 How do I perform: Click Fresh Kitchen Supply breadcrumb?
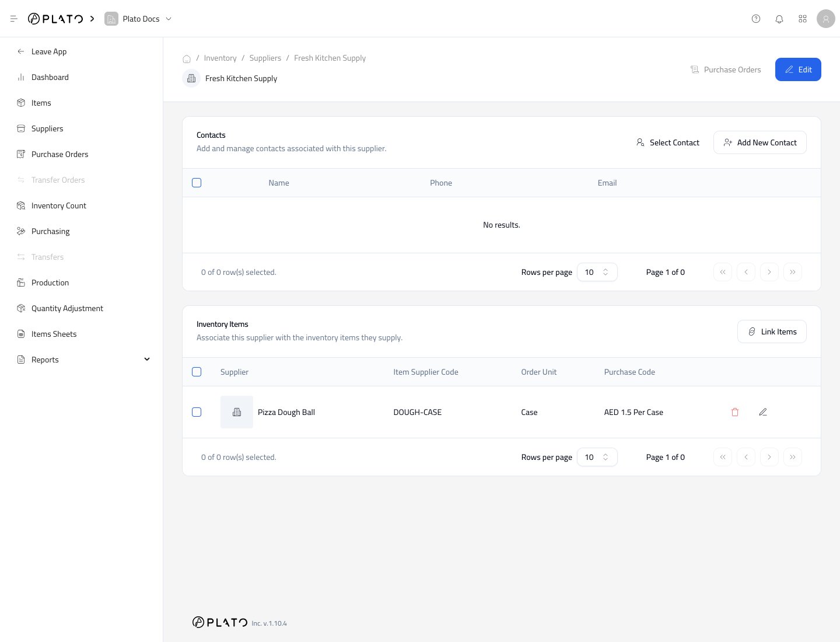(330, 58)
